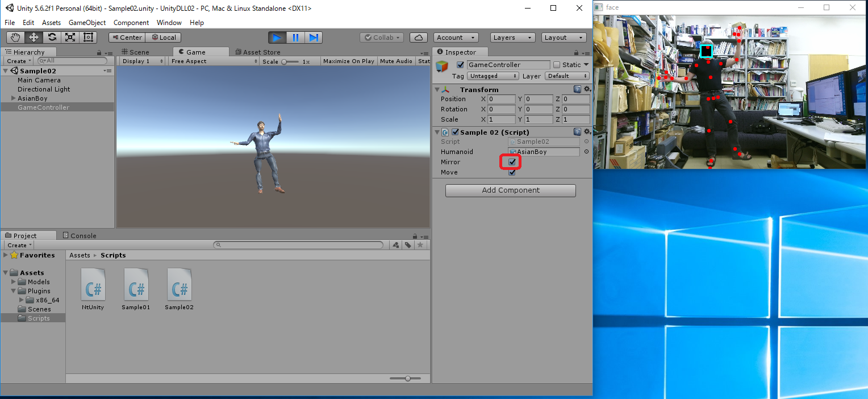The width and height of the screenshot is (868, 399).
Task: Expand the AsianBoy hierarchy item
Action: tap(14, 98)
